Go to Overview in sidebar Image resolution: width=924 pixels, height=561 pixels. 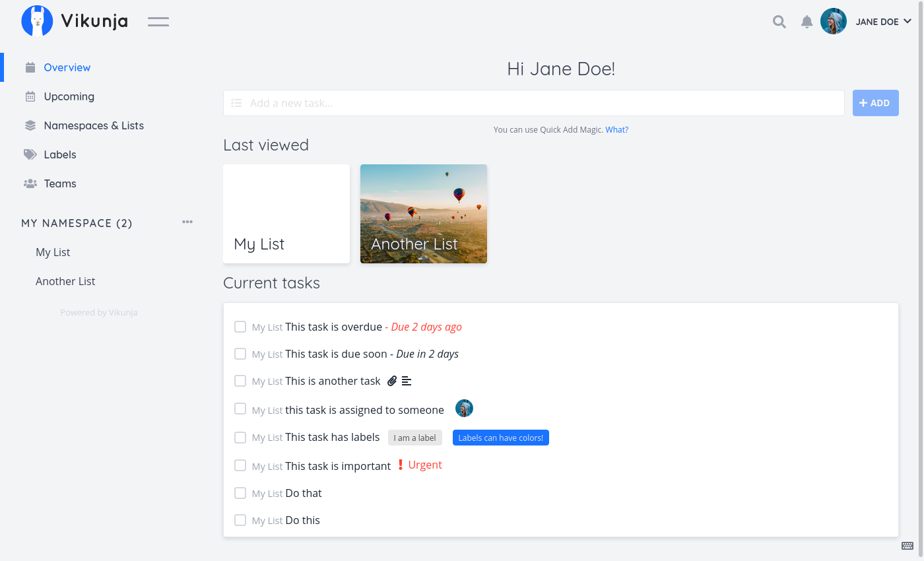click(x=67, y=67)
